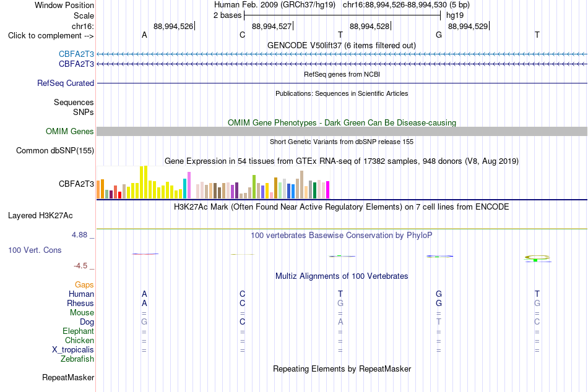Click the 88,994,526 position marker
Image resolution: width=588 pixels, height=392 pixels.
tap(174, 26)
